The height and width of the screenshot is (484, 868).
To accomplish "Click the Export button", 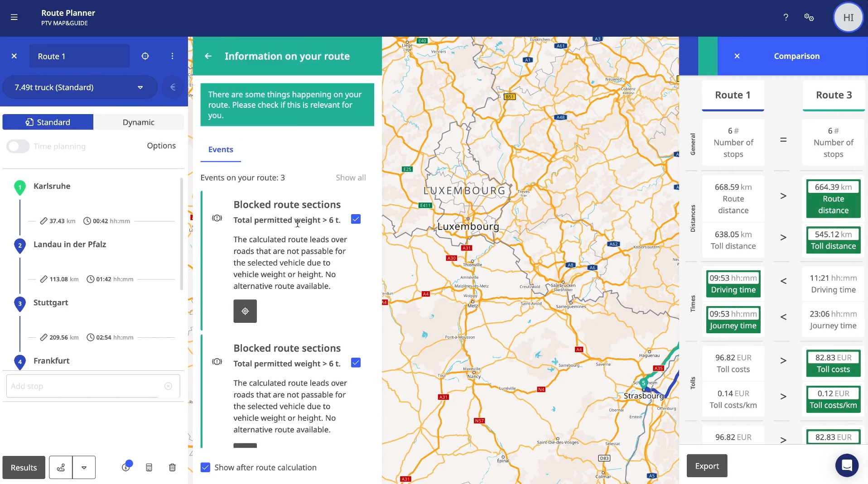I will [x=706, y=466].
